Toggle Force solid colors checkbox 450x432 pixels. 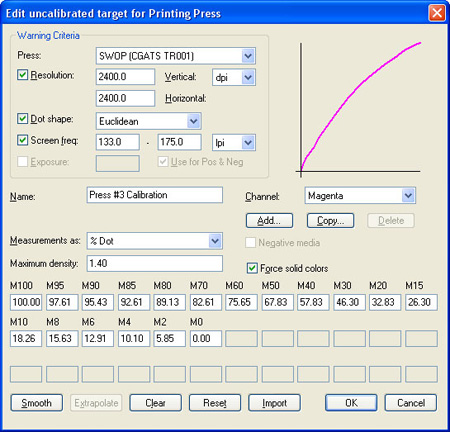[252, 268]
